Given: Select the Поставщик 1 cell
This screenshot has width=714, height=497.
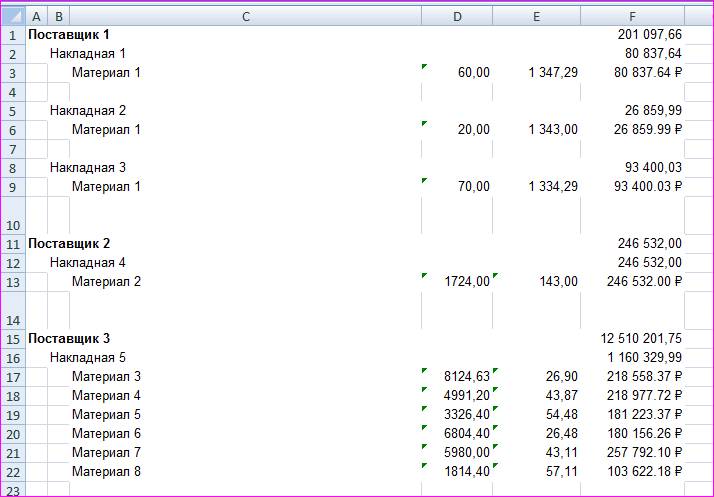Looking at the screenshot, I should (x=82, y=35).
